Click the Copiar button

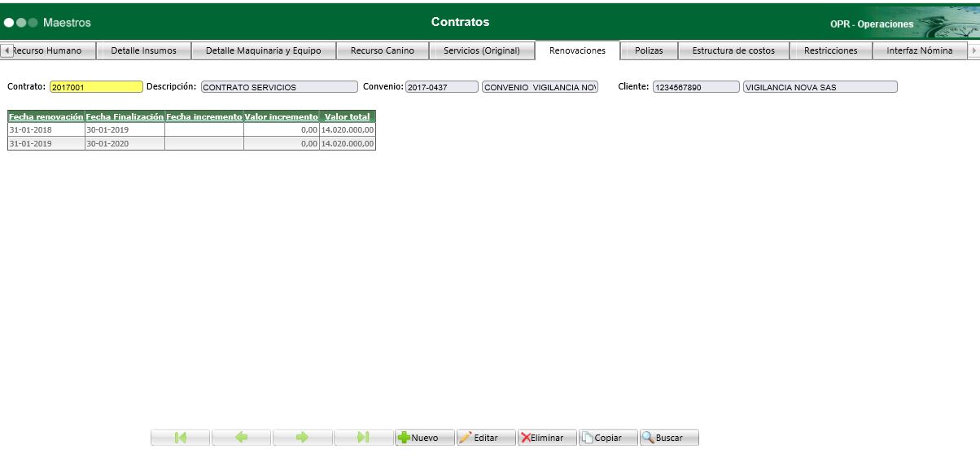click(608, 438)
